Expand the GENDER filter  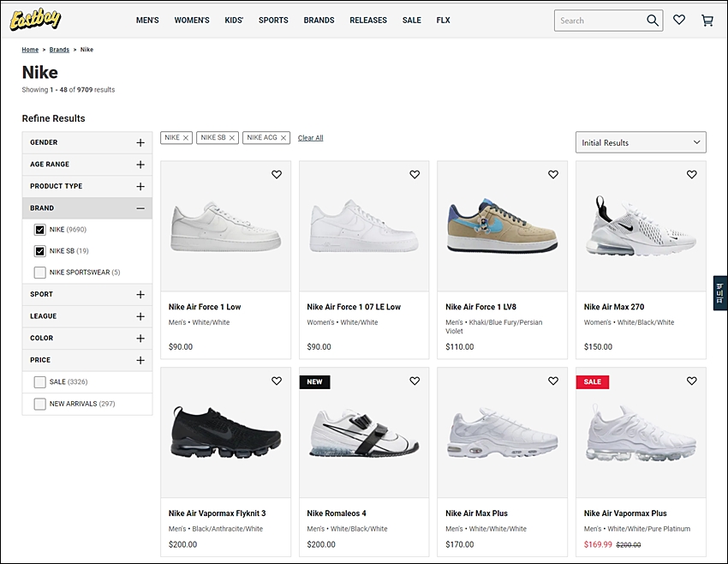pyautogui.click(x=87, y=142)
